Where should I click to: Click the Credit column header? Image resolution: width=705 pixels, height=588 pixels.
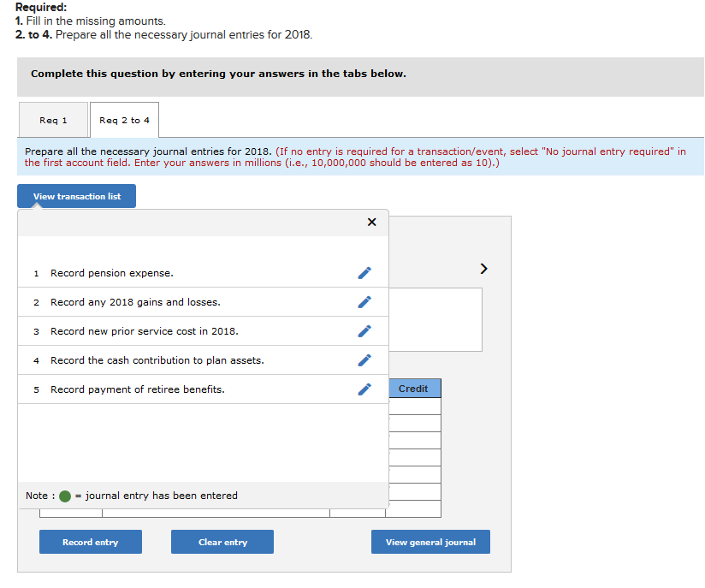(415, 389)
